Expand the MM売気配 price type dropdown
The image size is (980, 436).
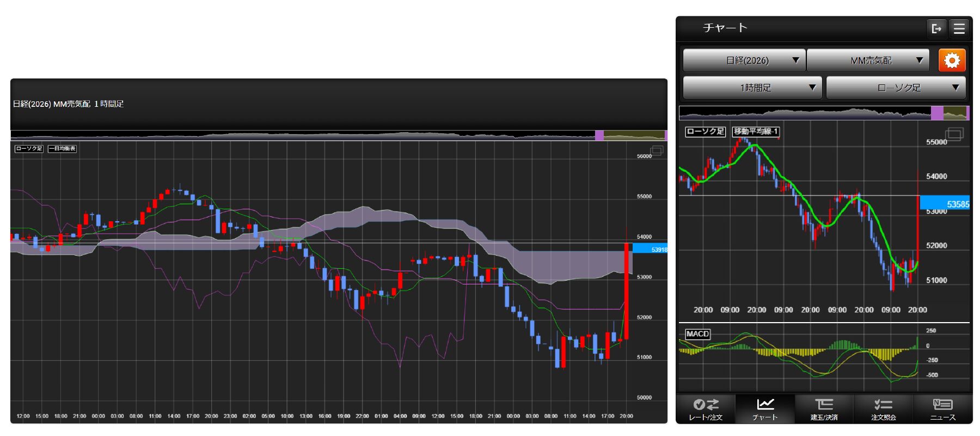(871, 60)
